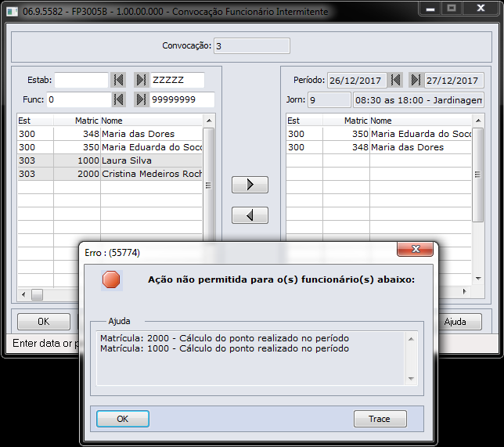504x447 pixels.
Task: Select the Cristina Medeiros Roch row
Action: (x=110, y=174)
